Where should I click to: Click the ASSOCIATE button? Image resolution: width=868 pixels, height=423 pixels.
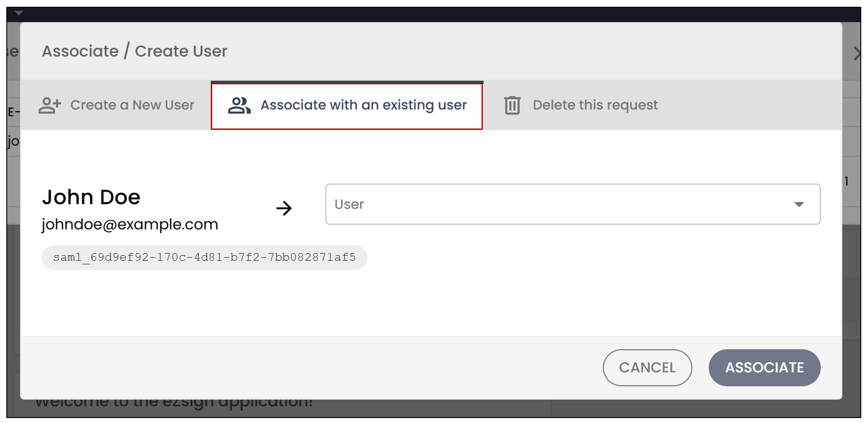pyautogui.click(x=764, y=368)
